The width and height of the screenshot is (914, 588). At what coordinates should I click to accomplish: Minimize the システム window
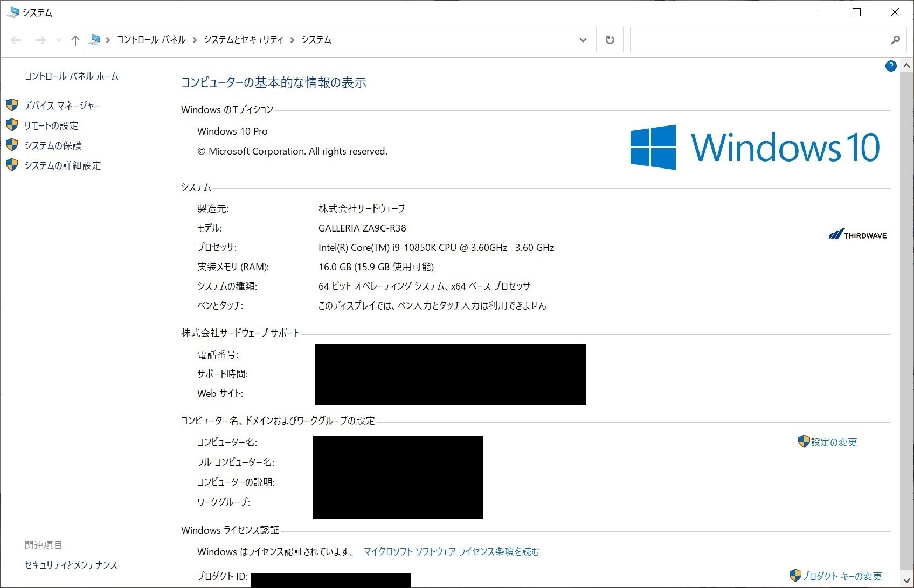point(820,12)
